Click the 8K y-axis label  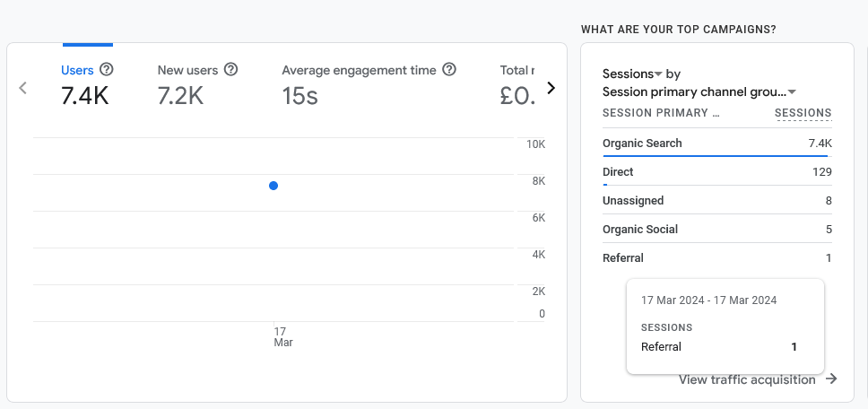tap(539, 181)
